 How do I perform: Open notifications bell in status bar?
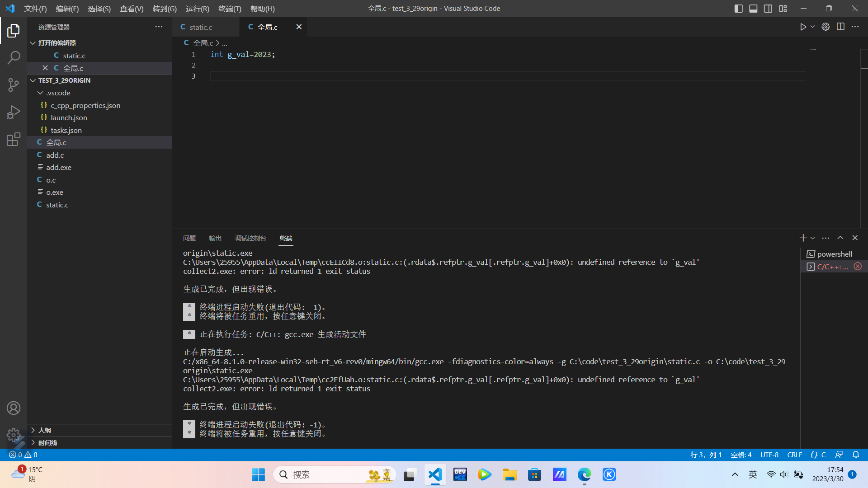tap(856, 455)
